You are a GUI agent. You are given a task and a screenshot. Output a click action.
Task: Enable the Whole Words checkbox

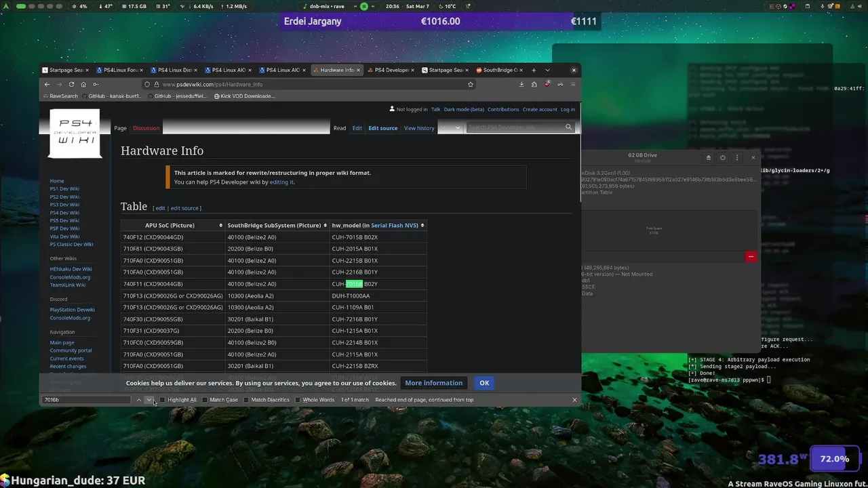298,400
